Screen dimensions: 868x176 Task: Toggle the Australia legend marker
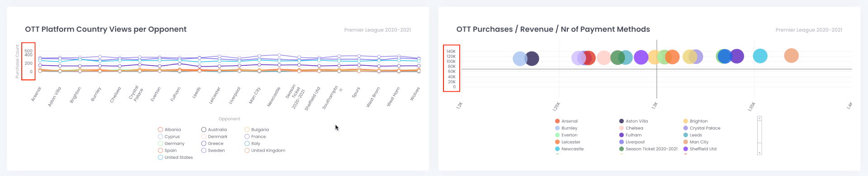point(204,130)
